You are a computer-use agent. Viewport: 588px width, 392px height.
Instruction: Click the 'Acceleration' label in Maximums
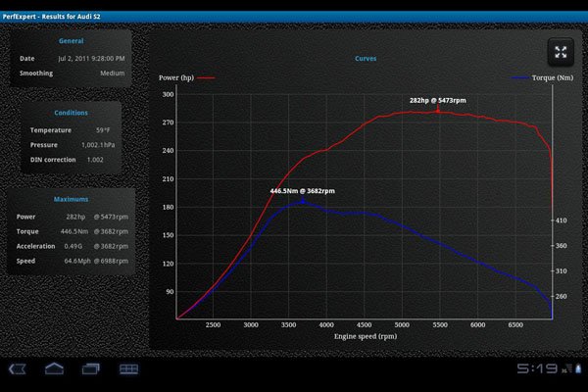click(35, 246)
